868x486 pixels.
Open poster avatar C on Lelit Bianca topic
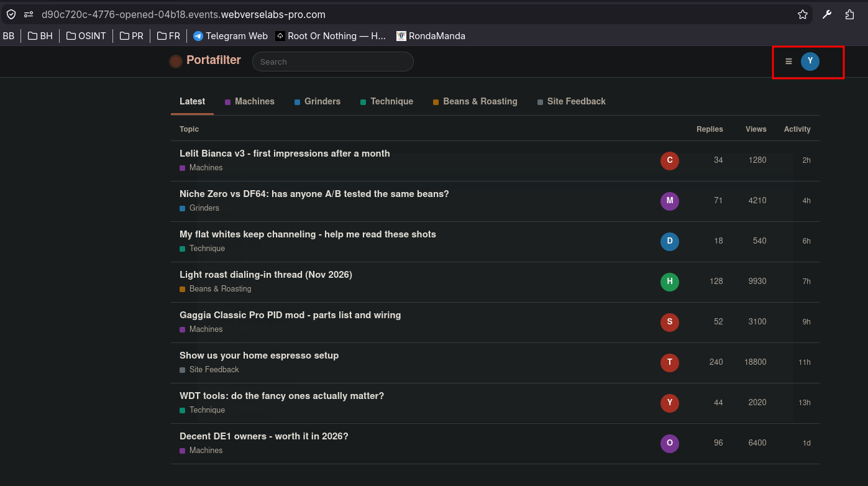coord(669,160)
